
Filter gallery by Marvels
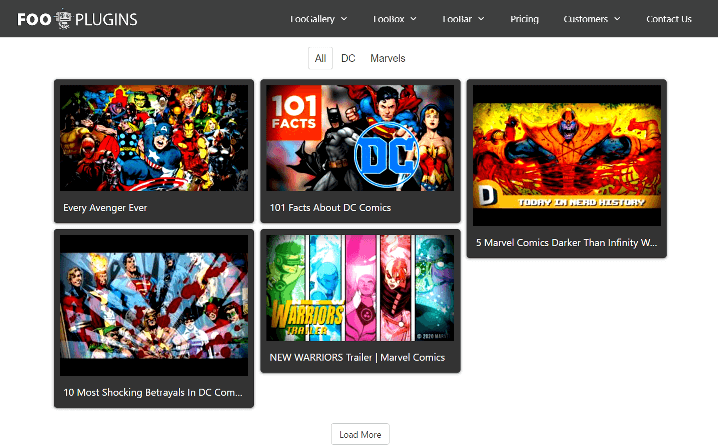[387, 58]
